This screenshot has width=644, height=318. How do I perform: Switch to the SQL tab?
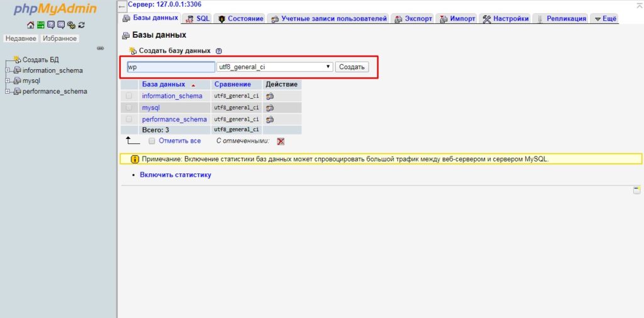(198, 19)
